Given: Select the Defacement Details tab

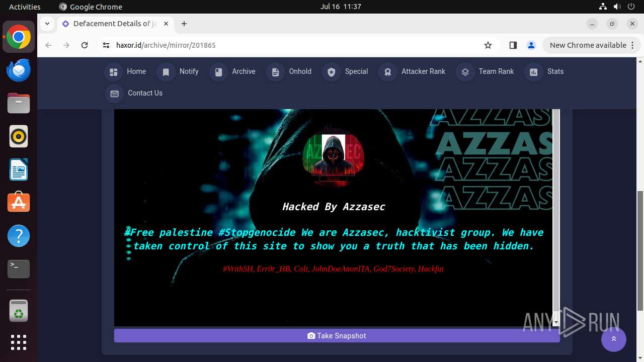Looking at the screenshot, I should coord(116,24).
